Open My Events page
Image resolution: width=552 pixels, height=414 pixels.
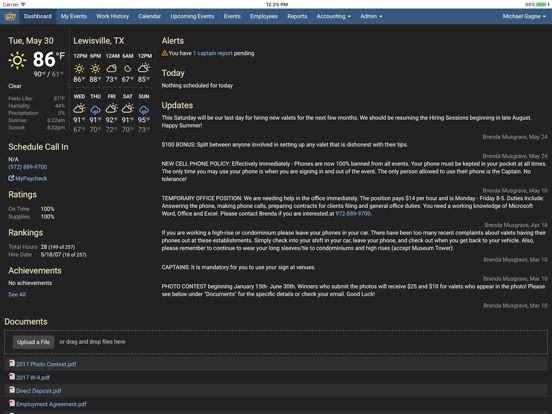point(74,16)
